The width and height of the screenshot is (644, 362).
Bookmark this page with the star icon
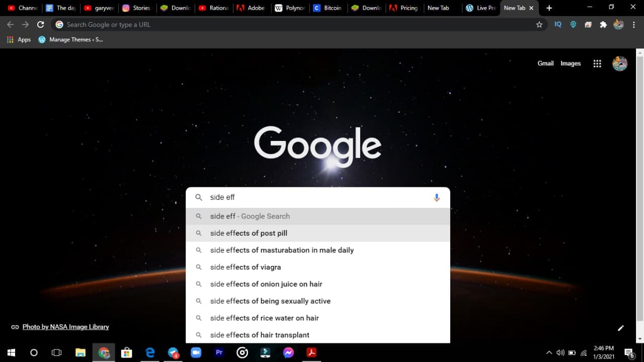(539, 24)
